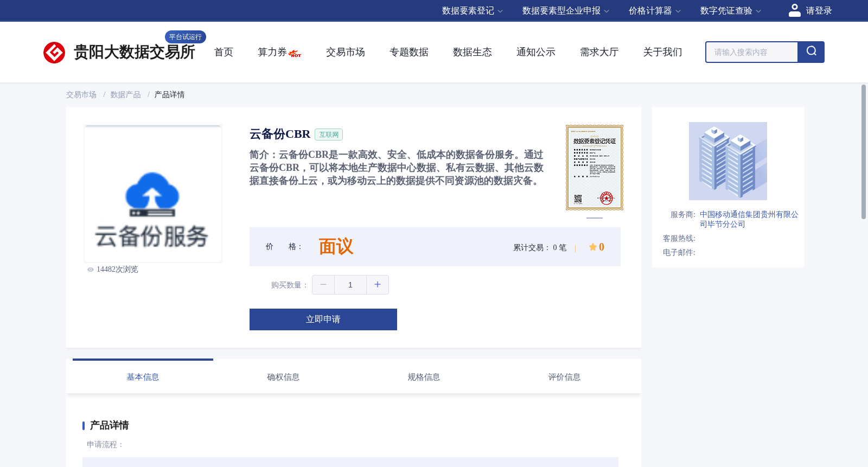Click 数据产品 breadcrumb link
868x467 pixels.
(x=126, y=95)
